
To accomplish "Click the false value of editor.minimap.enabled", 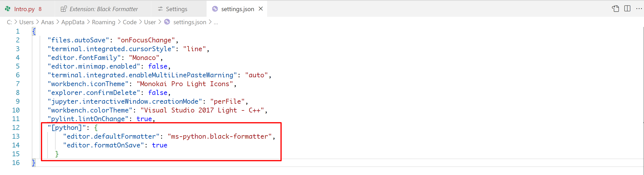I will point(157,66).
